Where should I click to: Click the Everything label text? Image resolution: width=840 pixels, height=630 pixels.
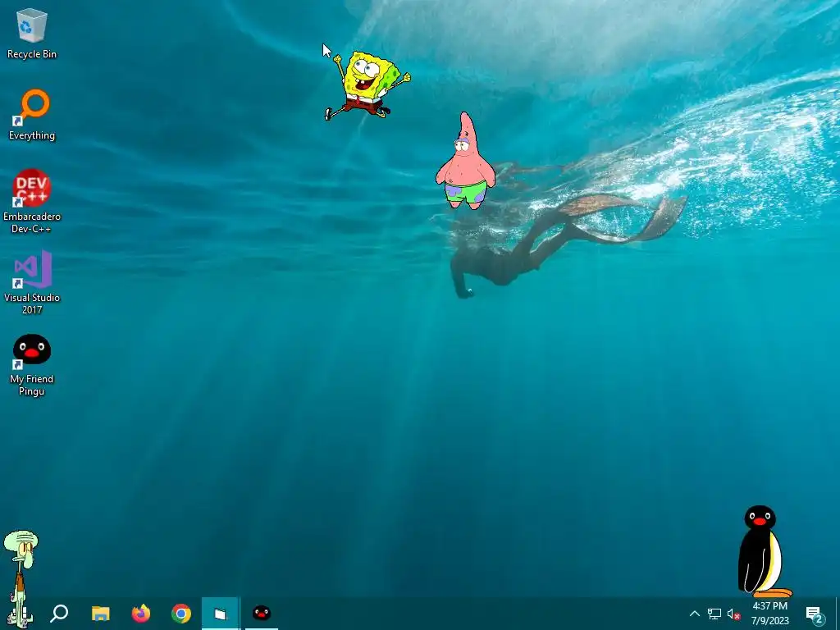(32, 135)
